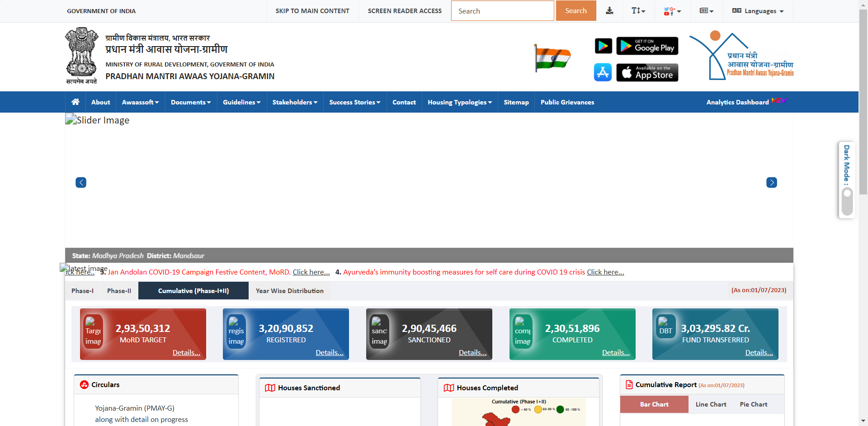Click here link for Ayurveda immunity measures

pos(605,272)
